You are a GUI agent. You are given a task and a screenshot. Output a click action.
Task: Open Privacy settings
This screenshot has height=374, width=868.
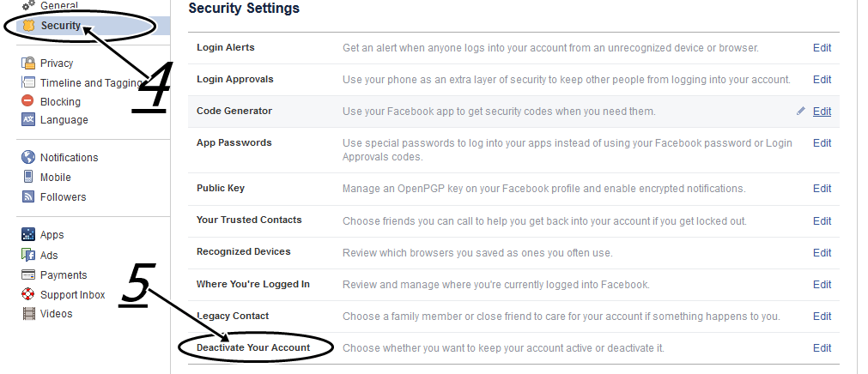(57, 63)
